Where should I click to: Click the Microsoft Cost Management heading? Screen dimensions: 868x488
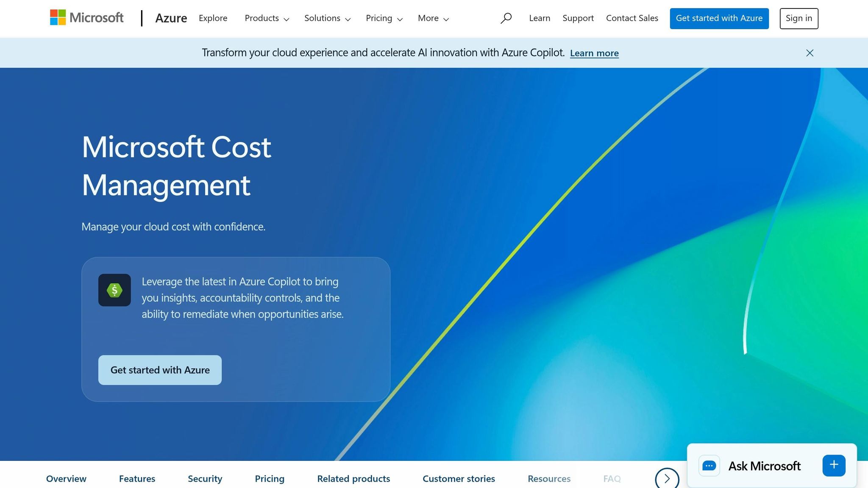[176, 166]
